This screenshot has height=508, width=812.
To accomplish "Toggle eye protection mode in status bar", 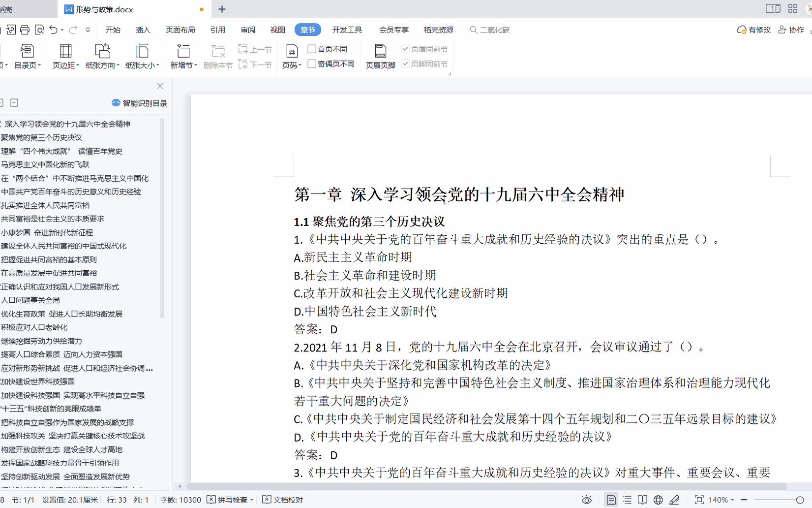I will [587, 500].
